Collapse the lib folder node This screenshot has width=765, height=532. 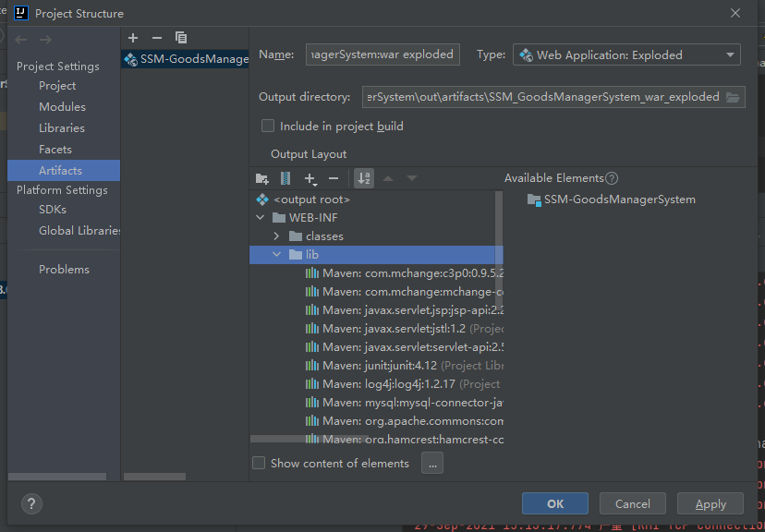tap(276, 255)
